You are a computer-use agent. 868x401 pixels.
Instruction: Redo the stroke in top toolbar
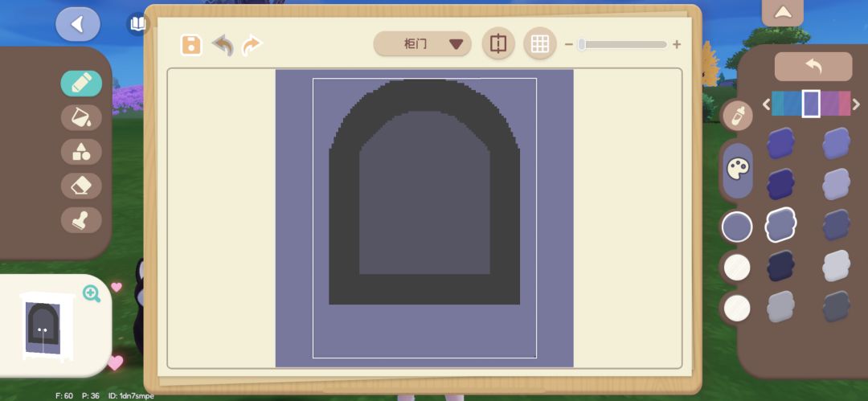tap(252, 45)
